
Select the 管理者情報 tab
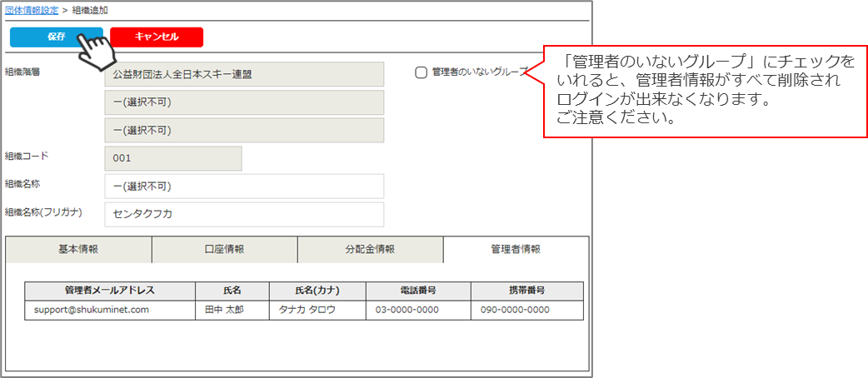point(516,250)
